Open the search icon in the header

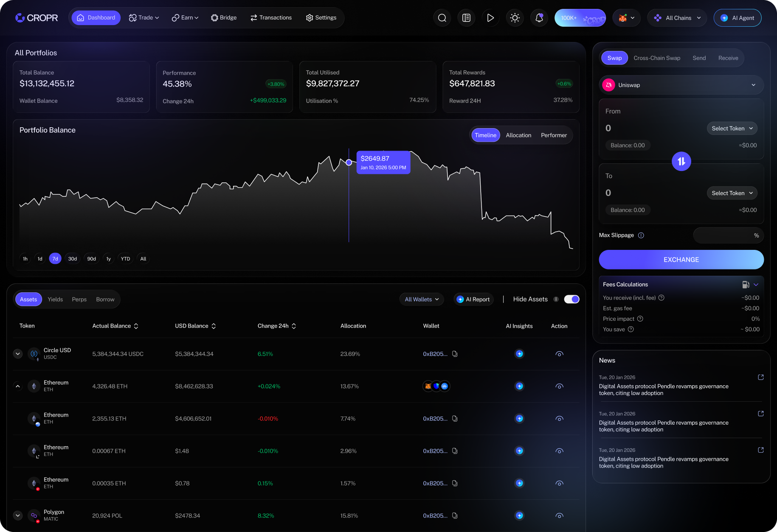tap(442, 18)
